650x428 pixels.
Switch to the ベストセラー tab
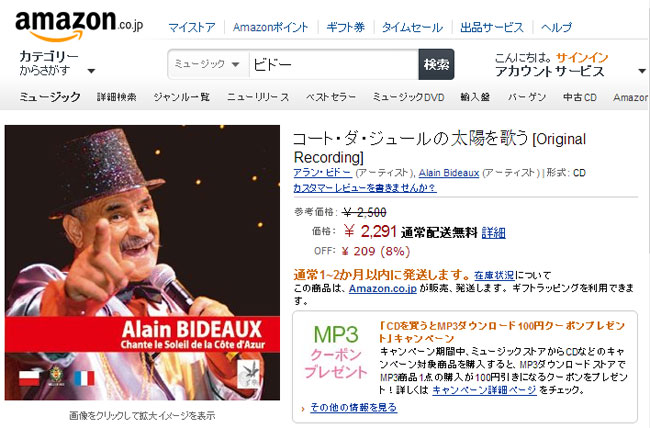click(x=331, y=97)
